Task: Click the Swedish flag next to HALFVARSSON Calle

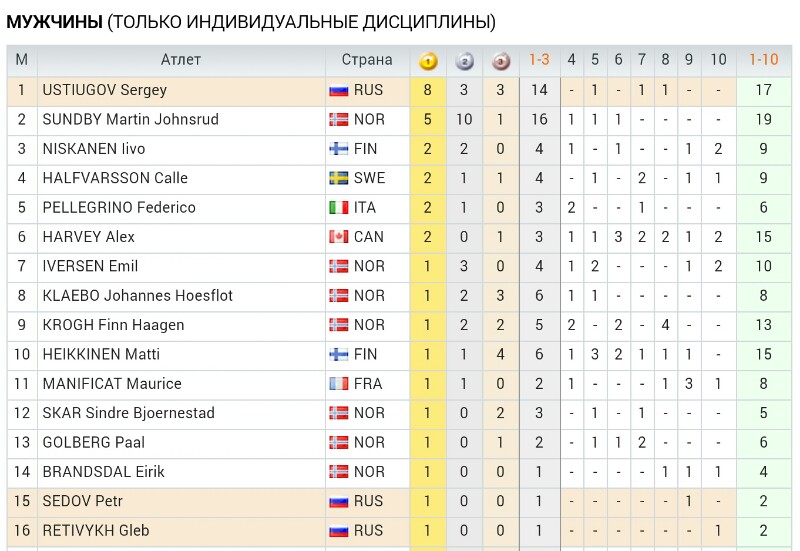Action: (x=338, y=178)
